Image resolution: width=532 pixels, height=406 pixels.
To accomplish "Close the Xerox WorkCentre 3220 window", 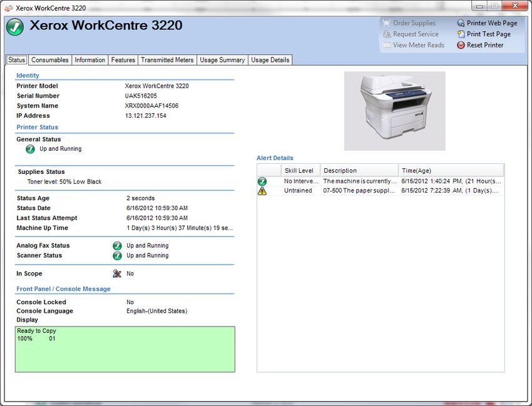I will pos(515,6).
